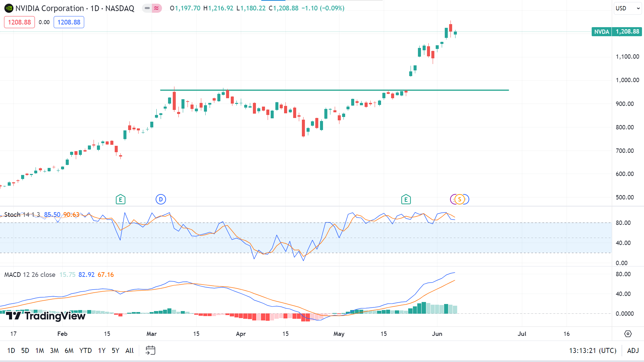
Task: Select the 5Y time range
Action: click(x=115, y=351)
